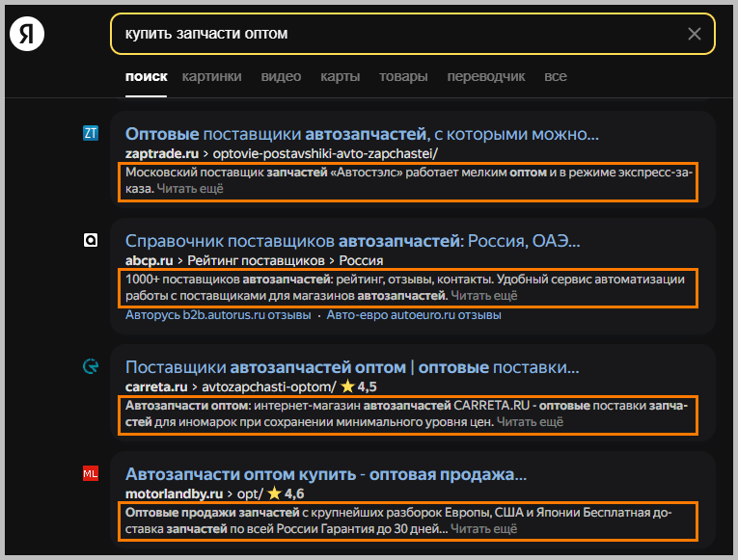The height and width of the screenshot is (560, 738).
Task: Open 'Авторусь b2b.autorus.ru отзывы' sitelink
Action: pos(218,315)
